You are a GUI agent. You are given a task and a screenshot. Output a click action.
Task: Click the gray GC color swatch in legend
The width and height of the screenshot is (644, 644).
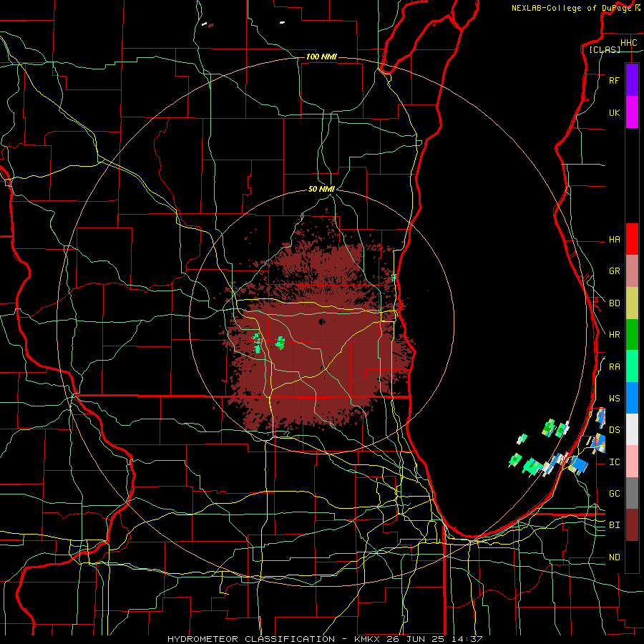632,493
